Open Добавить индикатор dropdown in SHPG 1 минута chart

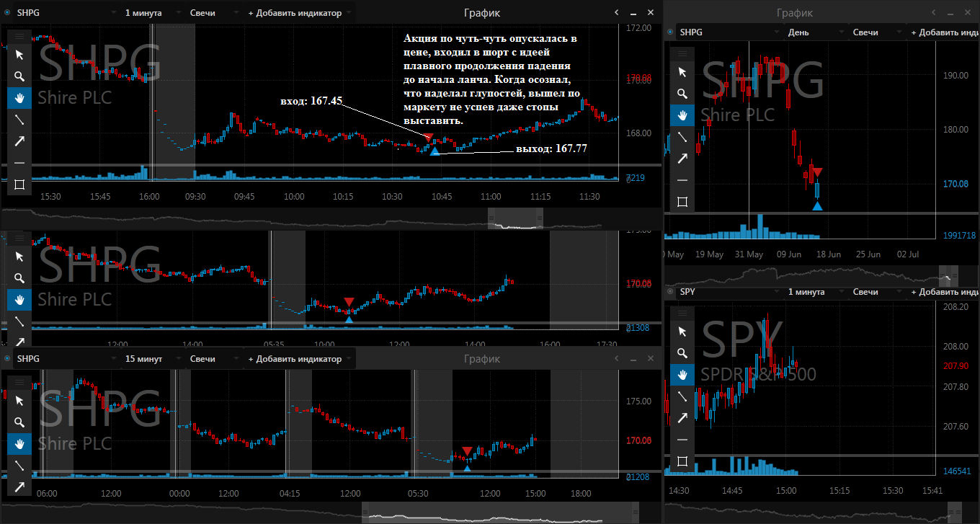(x=300, y=12)
